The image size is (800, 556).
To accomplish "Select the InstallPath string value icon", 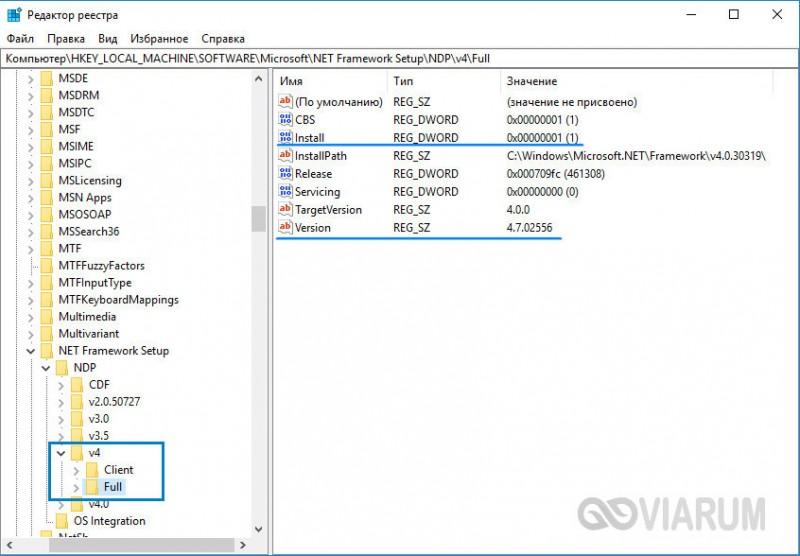I will click(285, 156).
